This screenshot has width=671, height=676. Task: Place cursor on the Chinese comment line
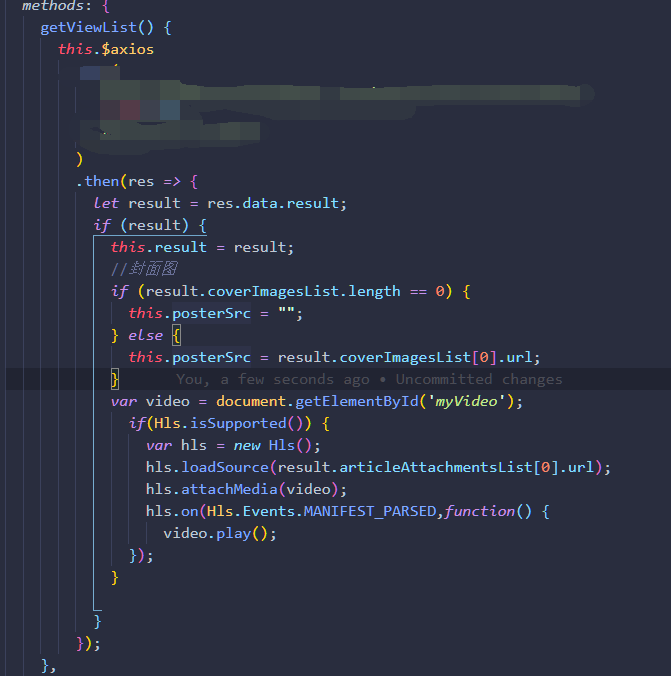[144, 269]
